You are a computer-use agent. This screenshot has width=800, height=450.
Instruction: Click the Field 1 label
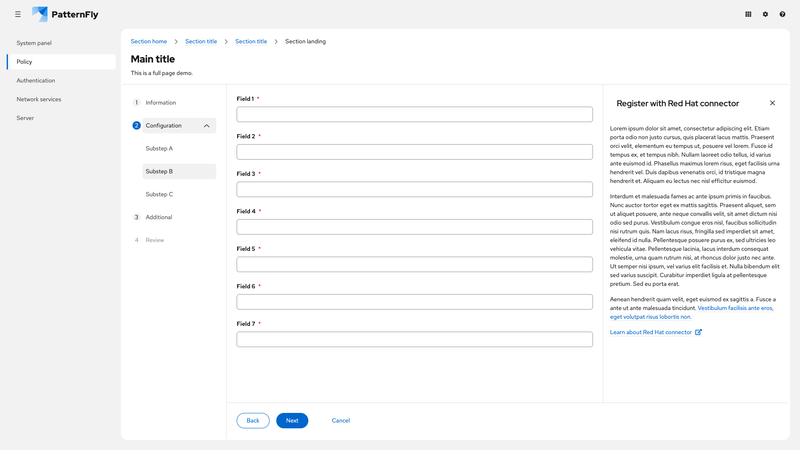point(245,99)
